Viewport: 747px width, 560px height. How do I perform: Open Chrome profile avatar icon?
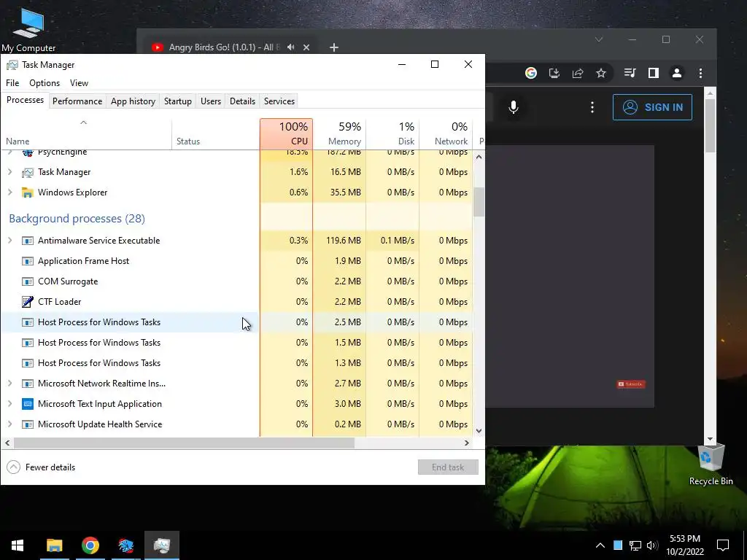click(676, 73)
